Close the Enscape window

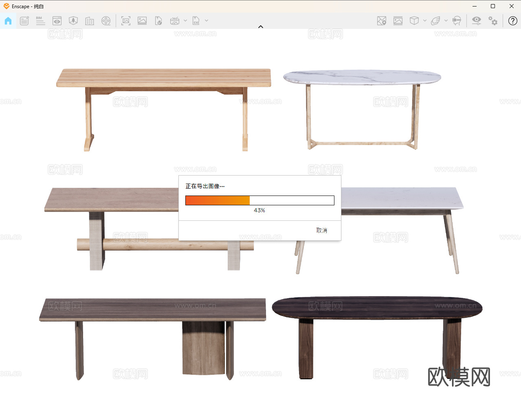click(x=512, y=6)
